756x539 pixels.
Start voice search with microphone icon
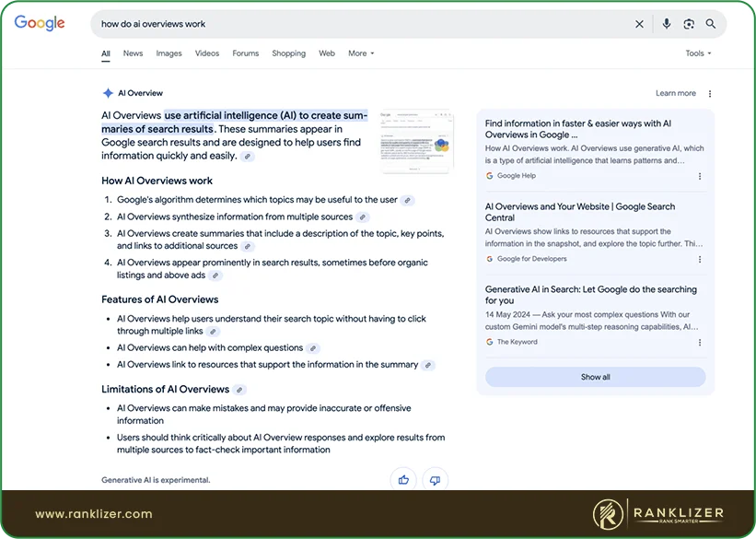click(667, 24)
